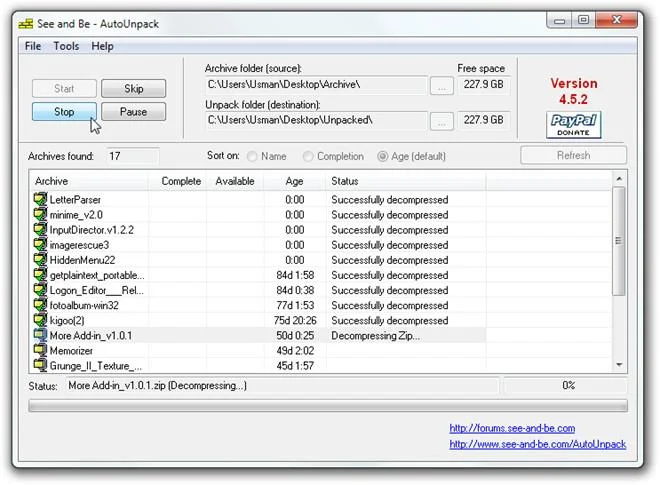Screen dimensions: 660x485
Task: Click the Unpack folder destination path field
Action: pos(316,120)
